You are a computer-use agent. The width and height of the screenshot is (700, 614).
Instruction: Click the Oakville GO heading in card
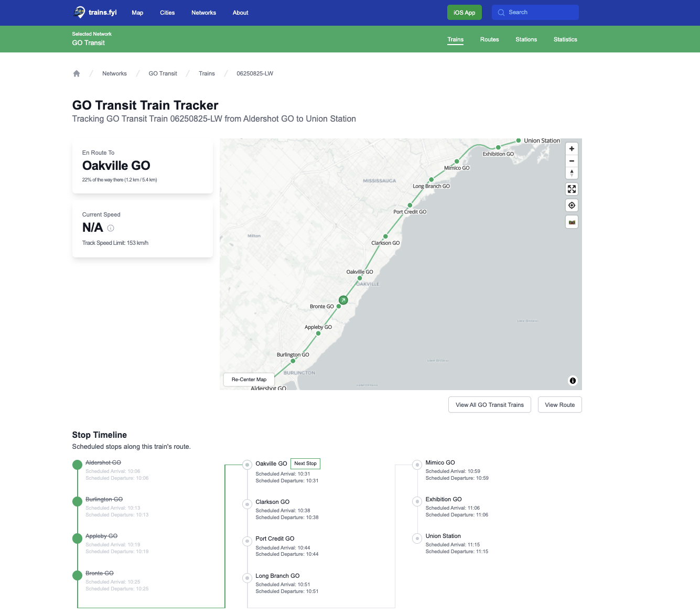pos(116,166)
